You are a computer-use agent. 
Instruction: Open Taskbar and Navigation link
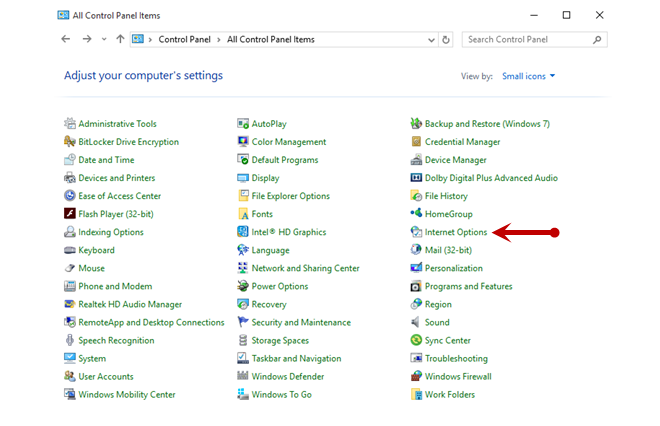(296, 359)
